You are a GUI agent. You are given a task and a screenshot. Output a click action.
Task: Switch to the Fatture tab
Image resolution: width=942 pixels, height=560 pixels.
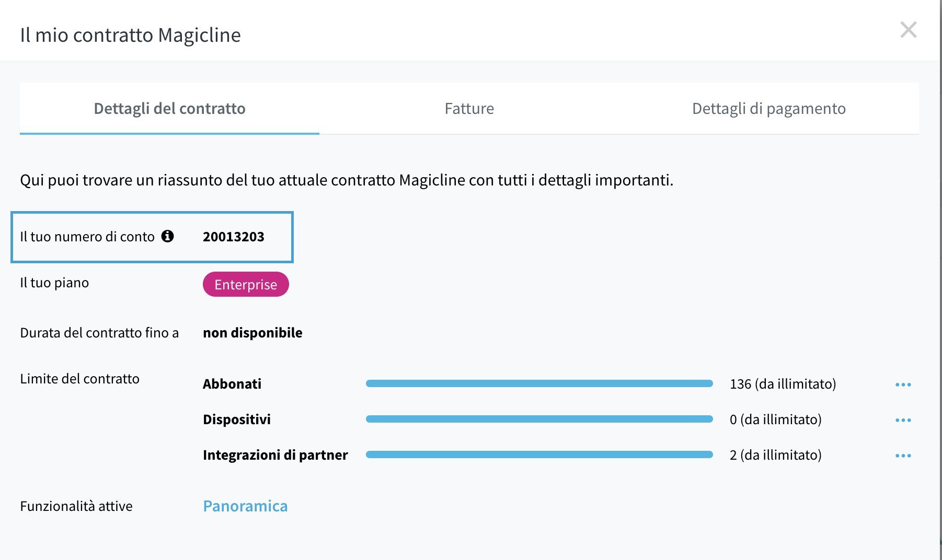469,108
